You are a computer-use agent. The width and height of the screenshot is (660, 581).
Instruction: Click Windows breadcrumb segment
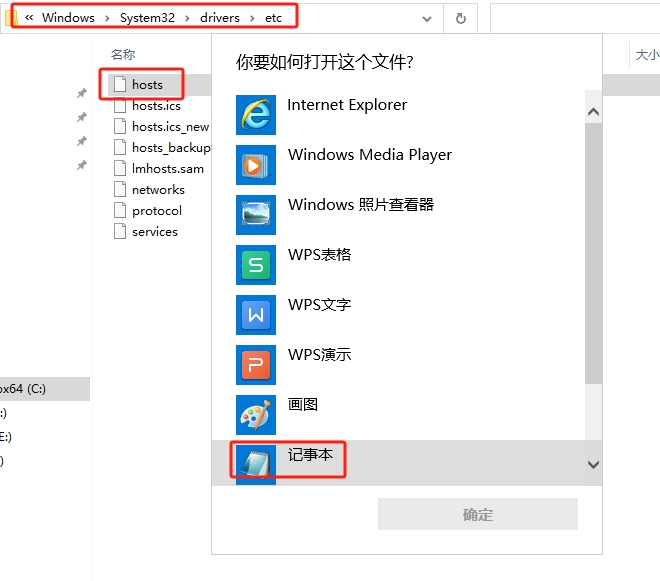click(68, 18)
